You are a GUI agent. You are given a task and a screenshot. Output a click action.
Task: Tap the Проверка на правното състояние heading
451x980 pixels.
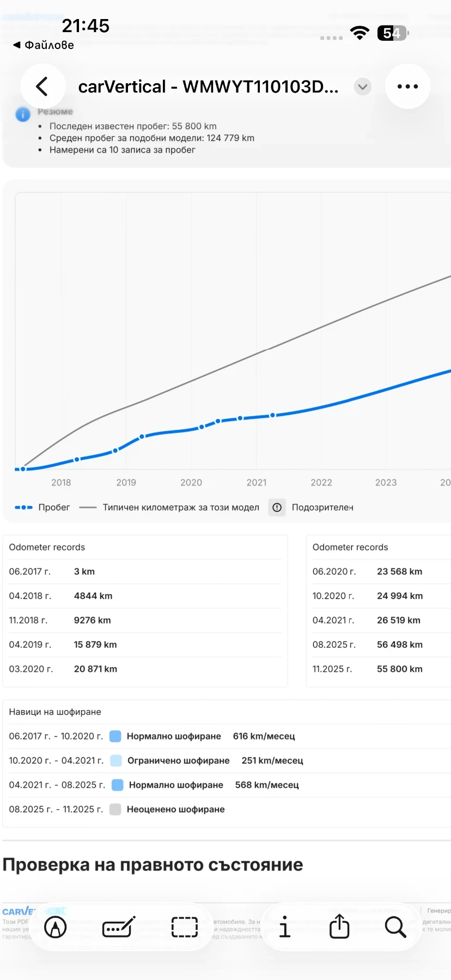(153, 865)
